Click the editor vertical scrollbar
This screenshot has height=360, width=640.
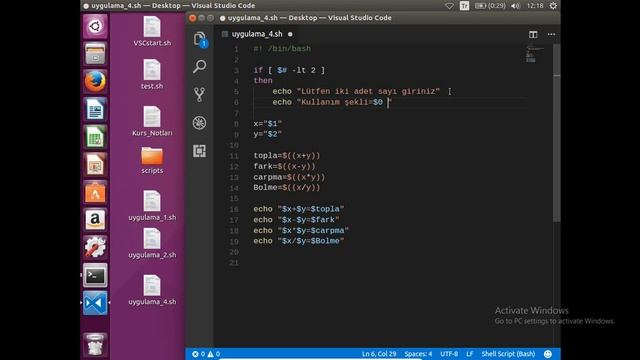click(557, 133)
